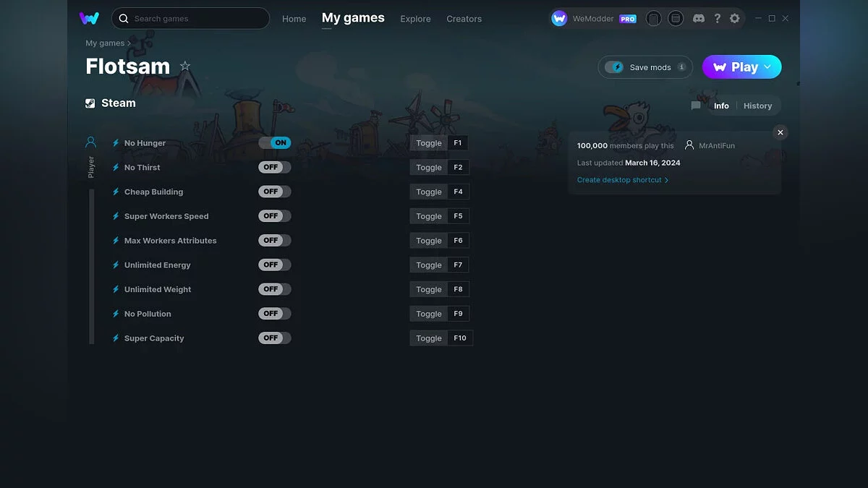
Task: Open the F10 hotkey for Super Capacity
Action: (460, 338)
